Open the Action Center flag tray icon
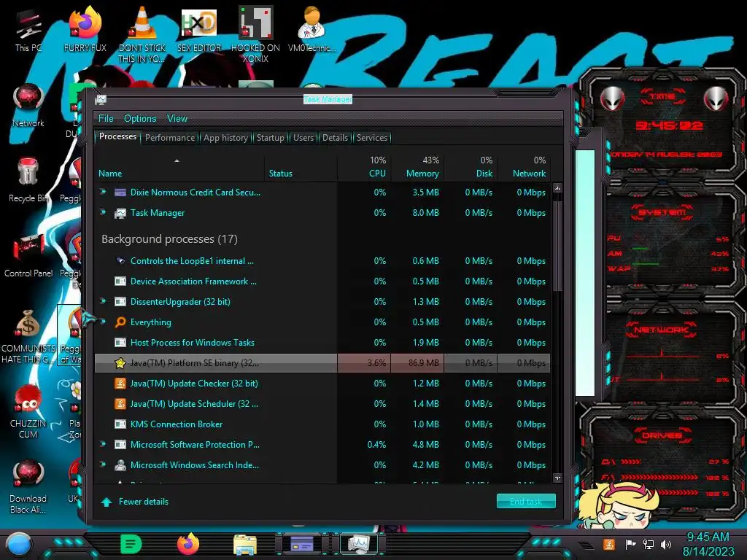This screenshot has height=560, width=747. (630, 544)
